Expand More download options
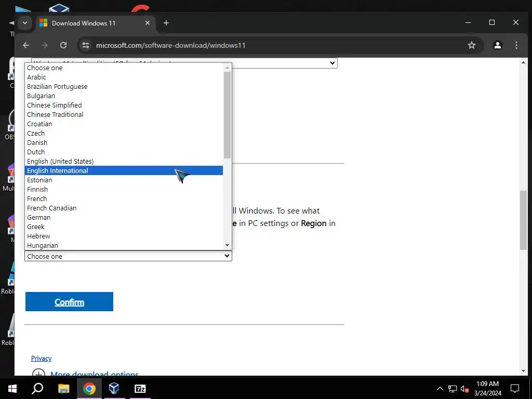The width and height of the screenshot is (532, 399). pyautogui.click(x=85, y=373)
